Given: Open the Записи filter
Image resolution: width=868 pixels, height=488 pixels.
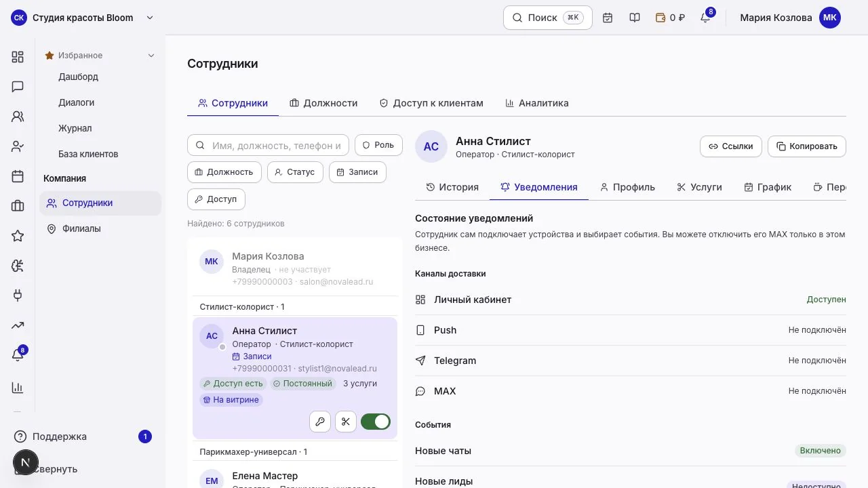Looking at the screenshot, I should 357,172.
